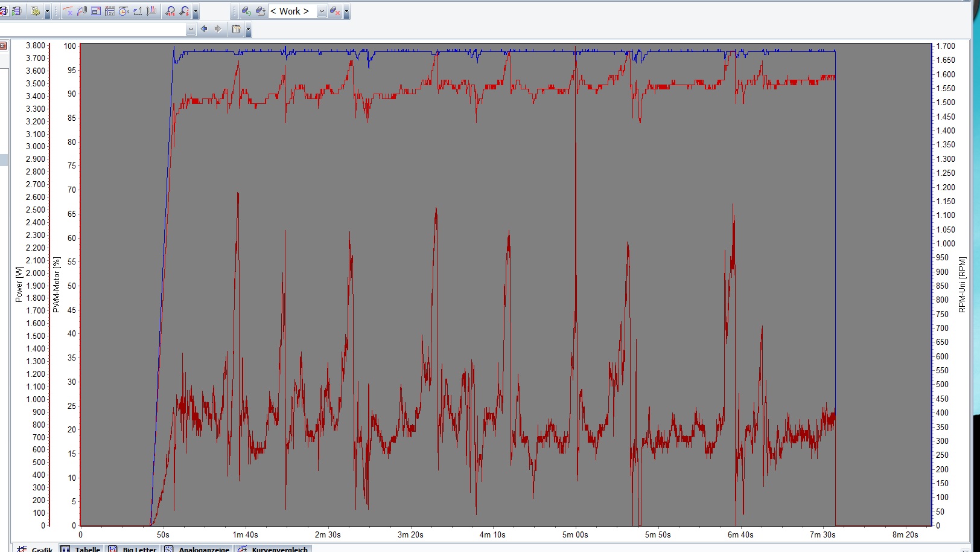Viewport: 980px width, 552px height.
Task: Click the grey forward arrow icon
Action: coord(218,29)
